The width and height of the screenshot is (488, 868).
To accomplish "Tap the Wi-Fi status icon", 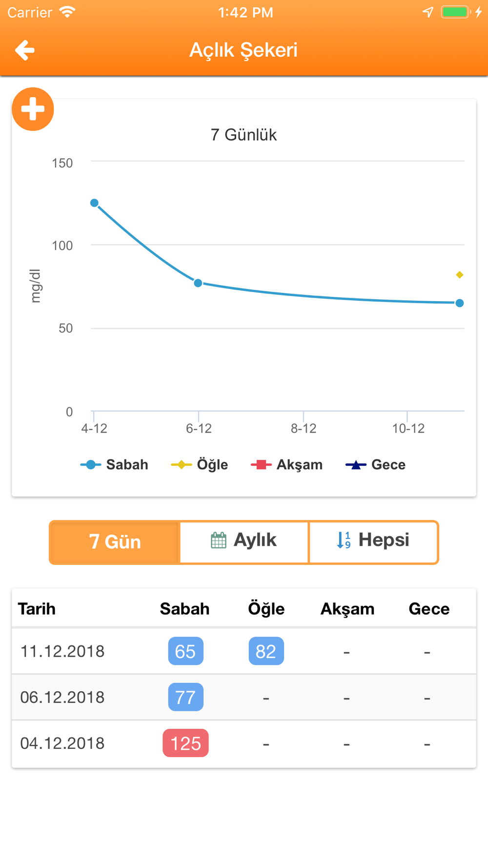I will 67,12.
